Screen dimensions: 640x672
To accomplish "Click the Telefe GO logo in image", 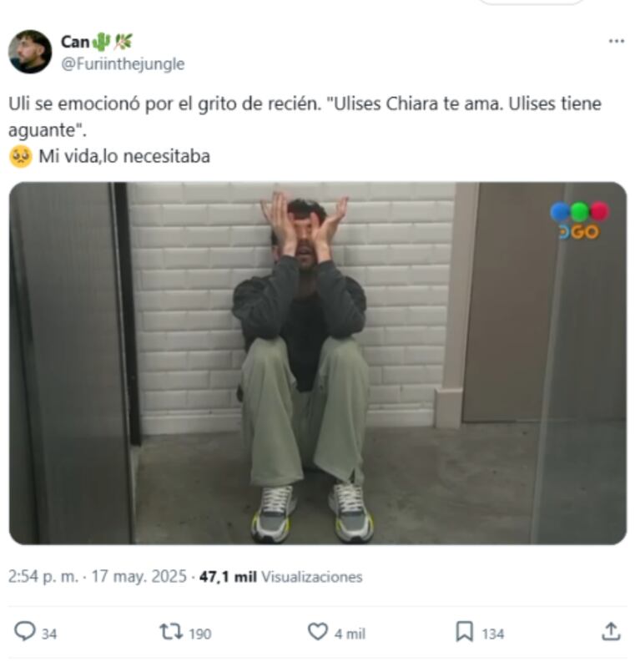I will pyautogui.click(x=579, y=220).
